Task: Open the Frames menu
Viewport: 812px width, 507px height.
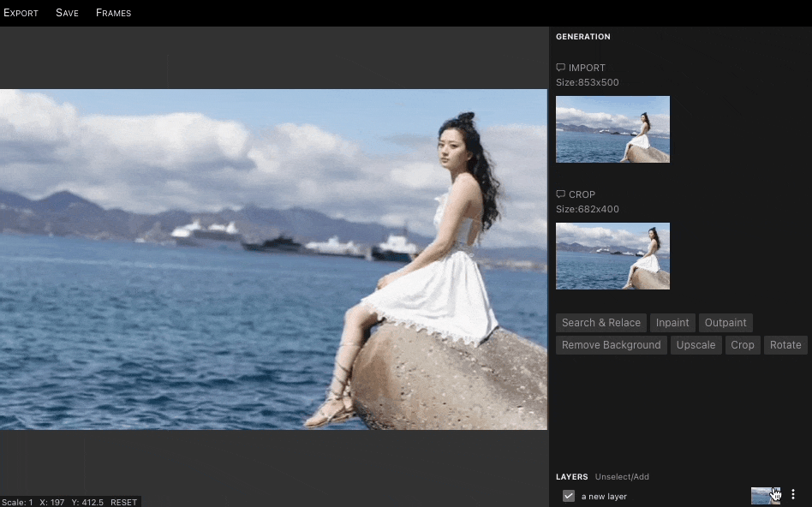Action: 113,13
